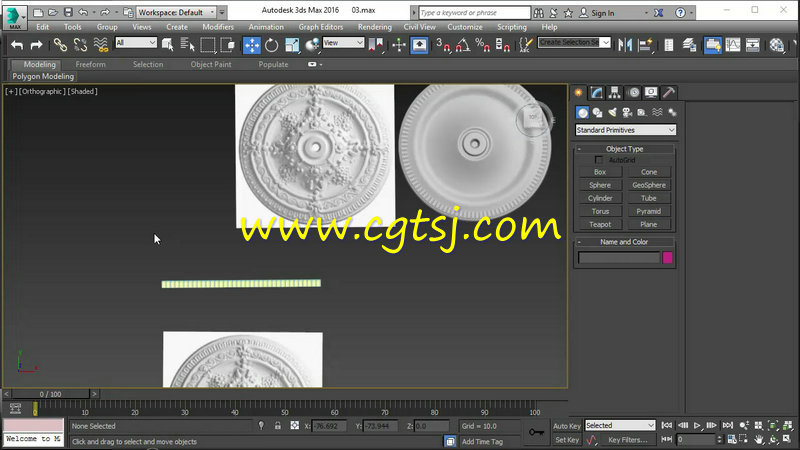Click the Add Time Tag label
Screen dimensions: 800x450
pos(482,442)
